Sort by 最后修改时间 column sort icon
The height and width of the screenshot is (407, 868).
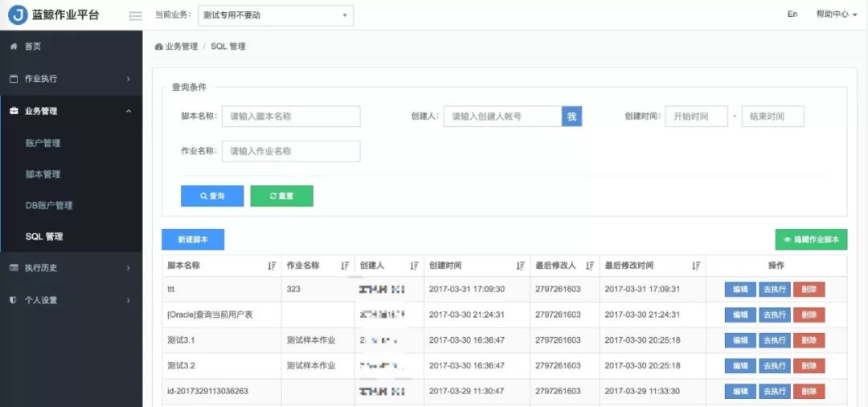[x=696, y=265]
